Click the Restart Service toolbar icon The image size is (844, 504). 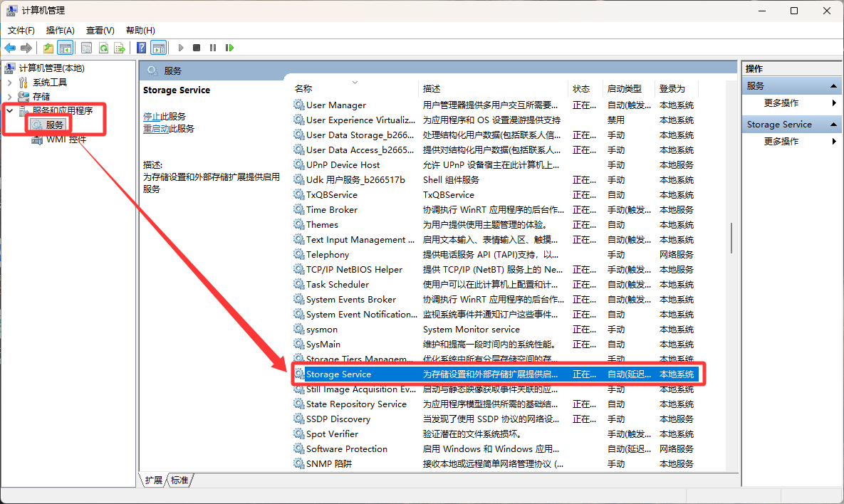click(x=229, y=48)
